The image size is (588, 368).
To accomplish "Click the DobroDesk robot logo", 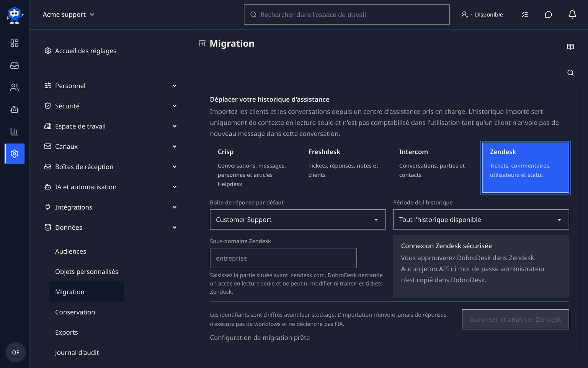I will [15, 15].
